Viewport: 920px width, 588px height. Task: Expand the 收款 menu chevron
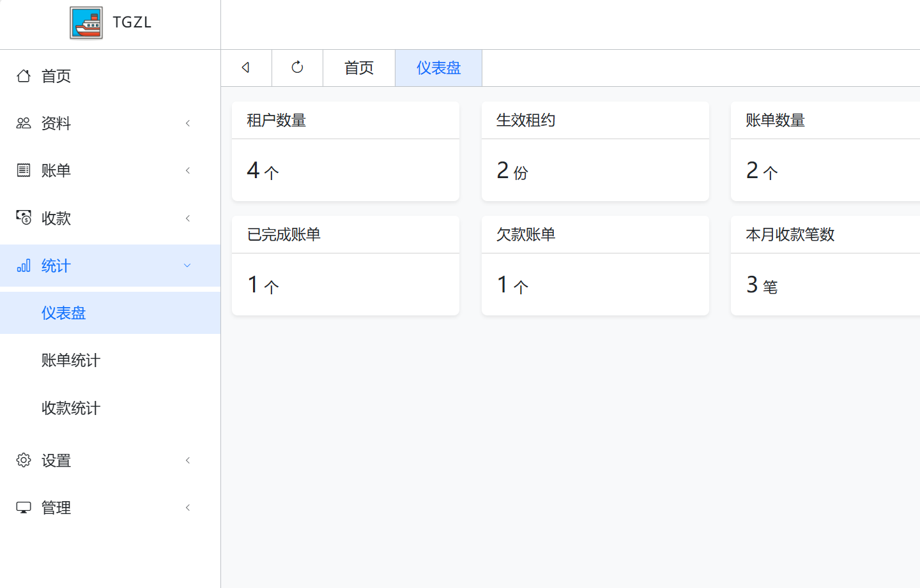(188, 218)
